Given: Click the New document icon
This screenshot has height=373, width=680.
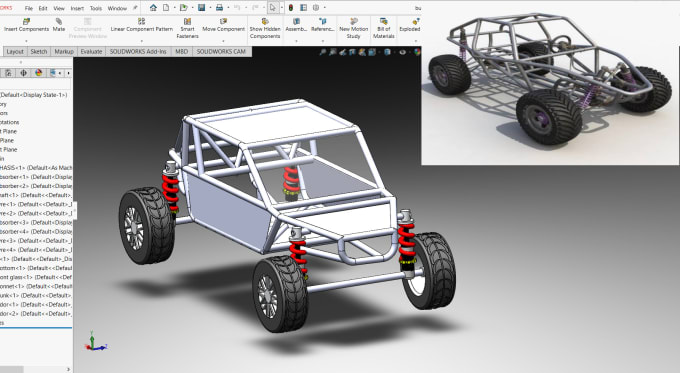Looking at the screenshot, I should click(x=166, y=8).
